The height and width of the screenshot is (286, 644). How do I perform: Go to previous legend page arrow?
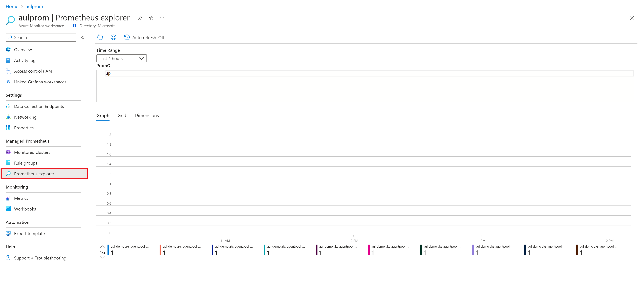102,247
